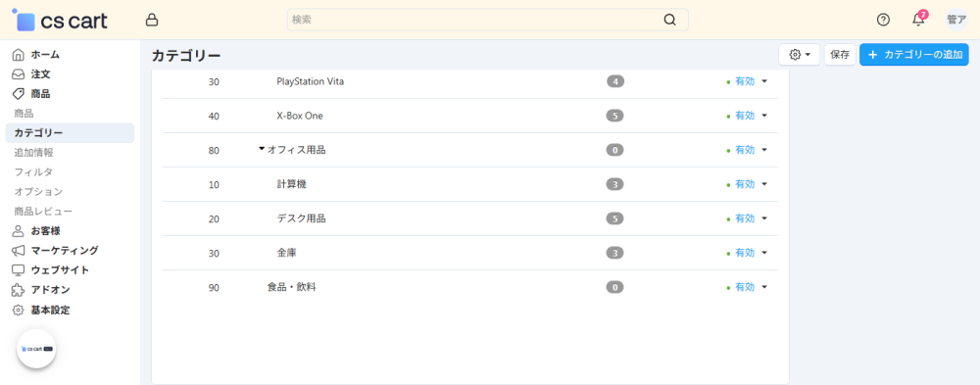Viewport: 980px width, 385px height.
Task: Open the 注文 menu
Action: (40, 74)
